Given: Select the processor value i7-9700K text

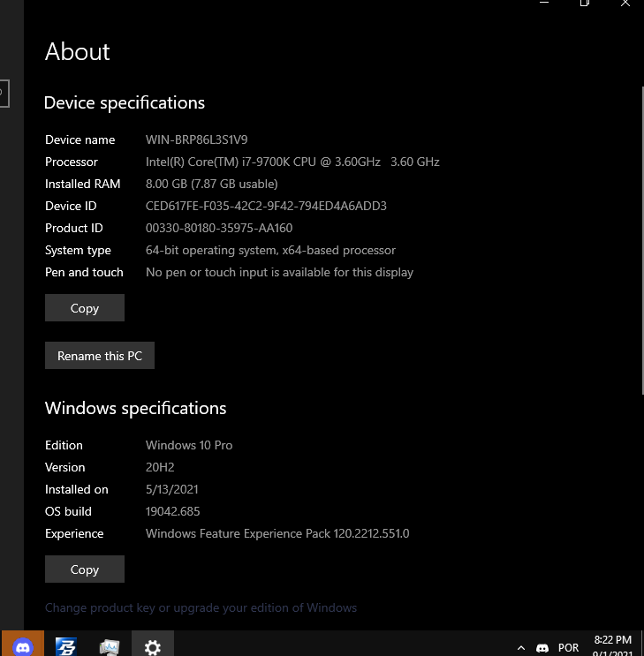Looking at the screenshot, I should coord(292,162).
